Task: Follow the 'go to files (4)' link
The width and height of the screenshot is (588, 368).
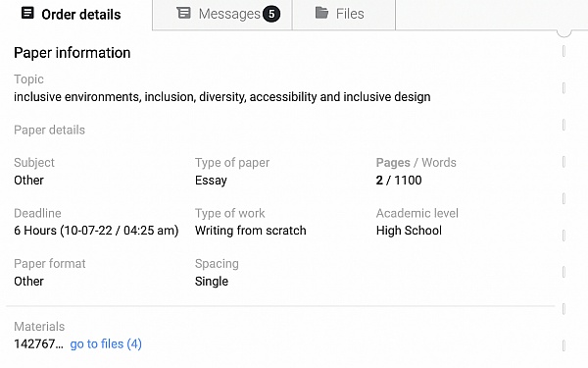Action: tap(106, 344)
